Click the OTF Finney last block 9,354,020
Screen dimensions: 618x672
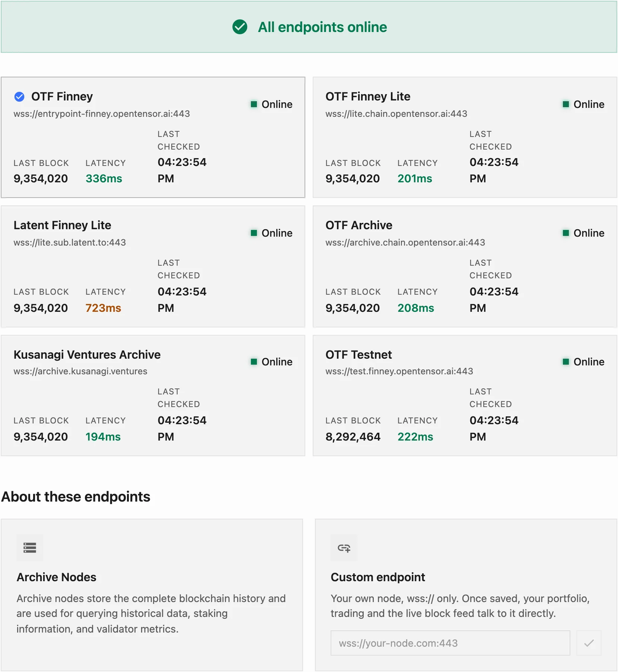[41, 179]
